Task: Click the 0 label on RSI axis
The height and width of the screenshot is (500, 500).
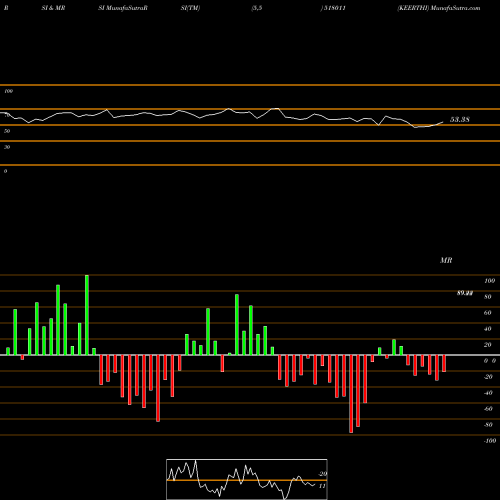Action: click(5, 171)
